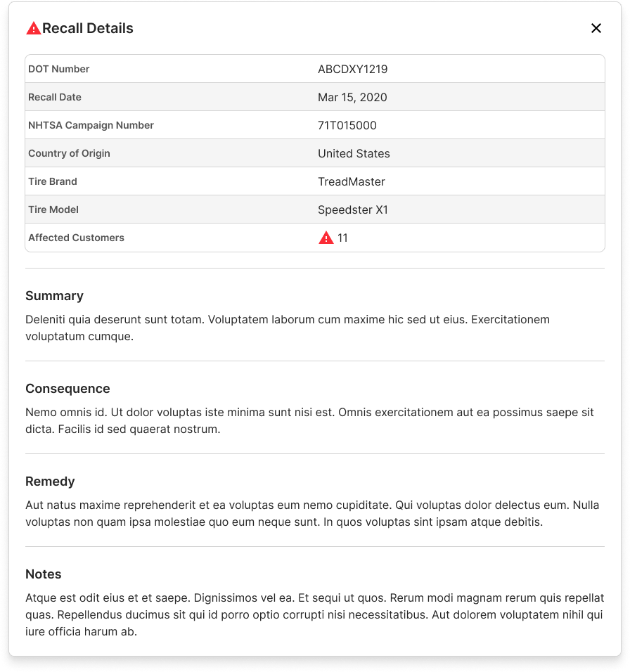The width and height of the screenshot is (630, 672).
Task: Select the Tire Brand TreadMaster entry
Action: [x=352, y=181]
